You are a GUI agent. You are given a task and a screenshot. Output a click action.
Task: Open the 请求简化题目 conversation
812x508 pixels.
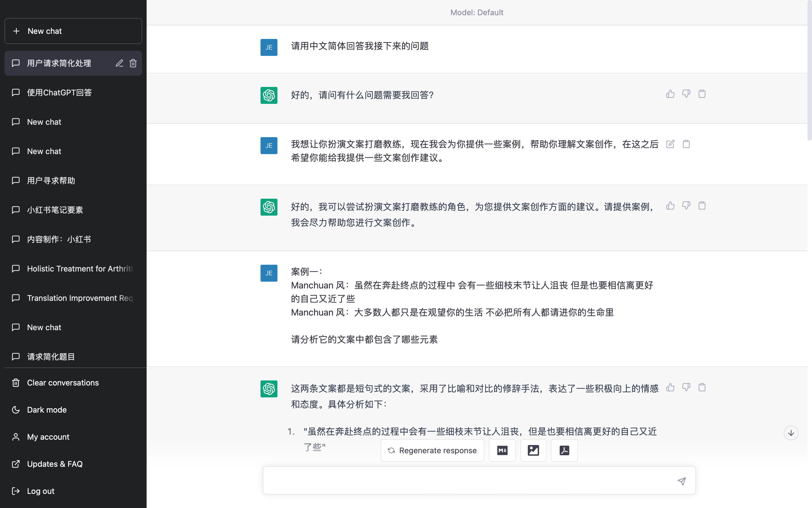(73, 356)
